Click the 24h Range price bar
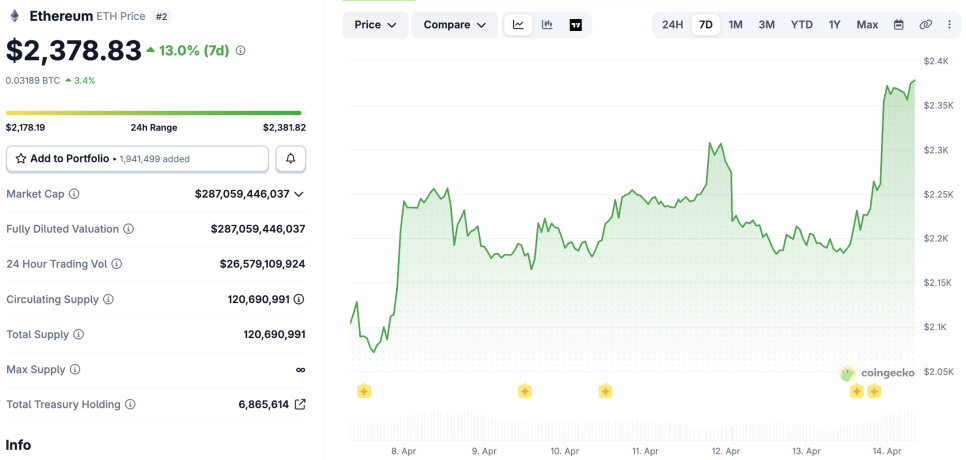This screenshot has width=966, height=460. coord(153,113)
